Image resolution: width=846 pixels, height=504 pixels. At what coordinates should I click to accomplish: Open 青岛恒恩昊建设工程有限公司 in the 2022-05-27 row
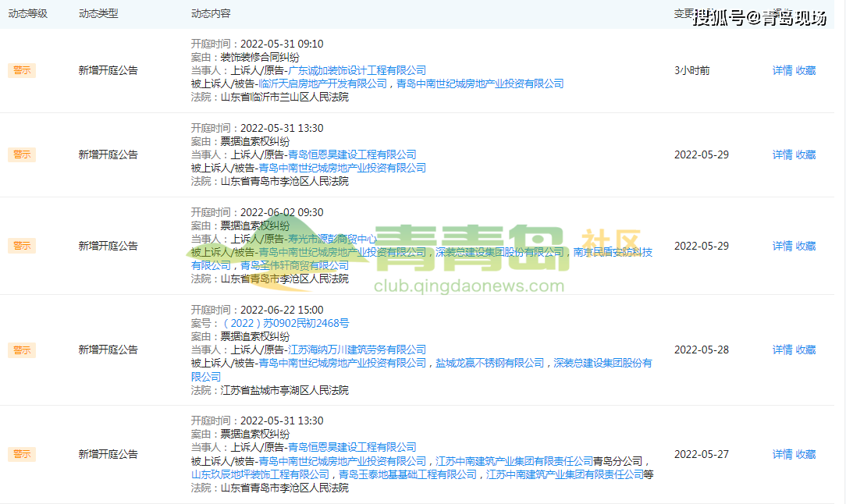pyautogui.click(x=352, y=447)
